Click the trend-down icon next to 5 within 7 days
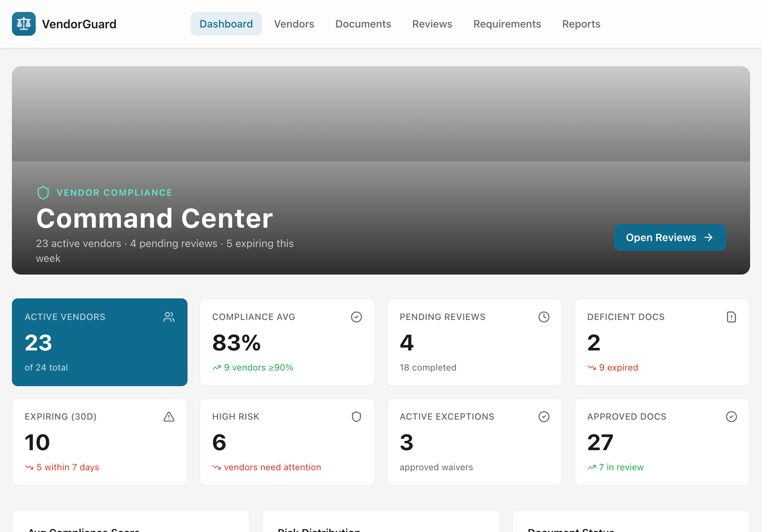762x532 pixels. click(29, 468)
